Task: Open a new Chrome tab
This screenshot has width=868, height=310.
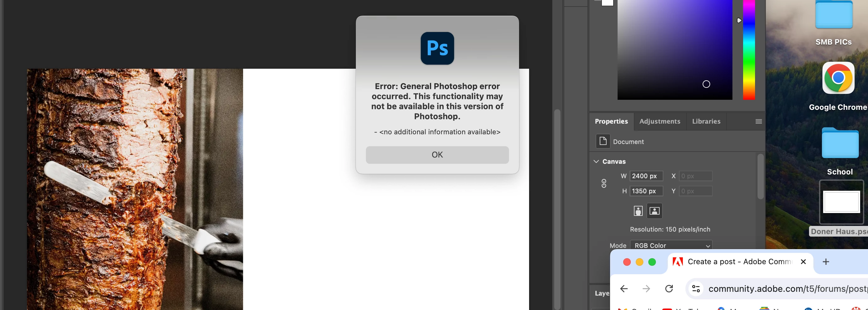Action: pyautogui.click(x=826, y=262)
